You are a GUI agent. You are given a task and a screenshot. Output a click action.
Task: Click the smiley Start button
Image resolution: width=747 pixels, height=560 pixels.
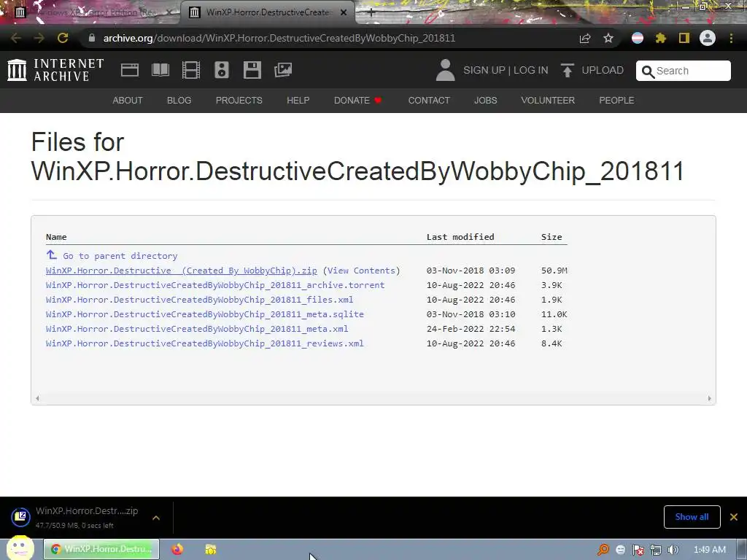(x=20, y=548)
